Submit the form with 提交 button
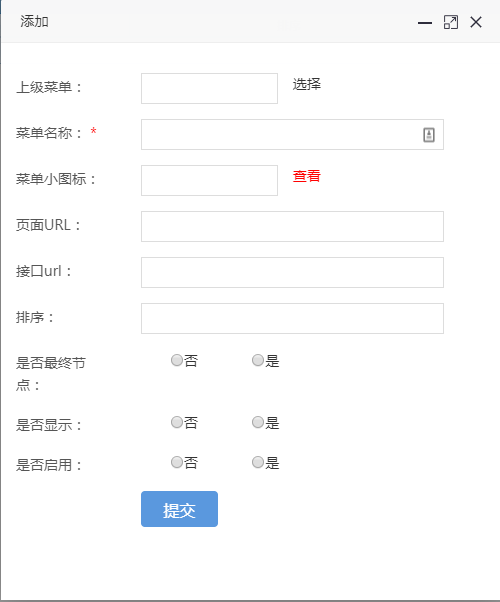Image resolution: width=500 pixels, height=602 pixels. click(179, 509)
